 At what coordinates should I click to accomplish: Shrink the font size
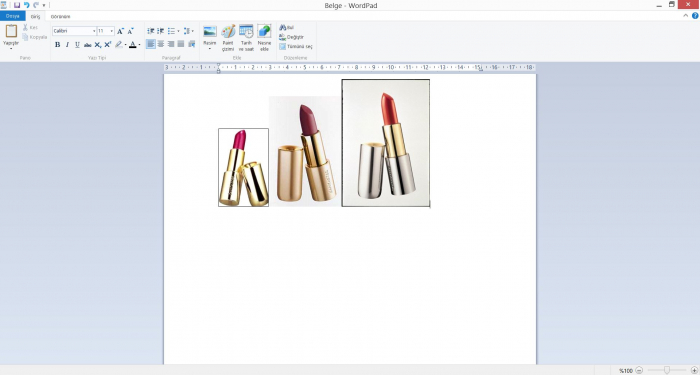[130, 31]
